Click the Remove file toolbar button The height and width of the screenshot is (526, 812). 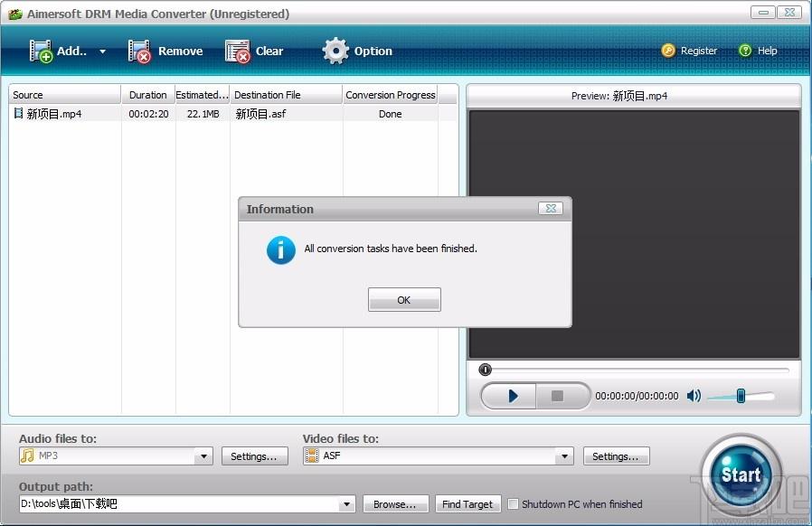[165, 51]
